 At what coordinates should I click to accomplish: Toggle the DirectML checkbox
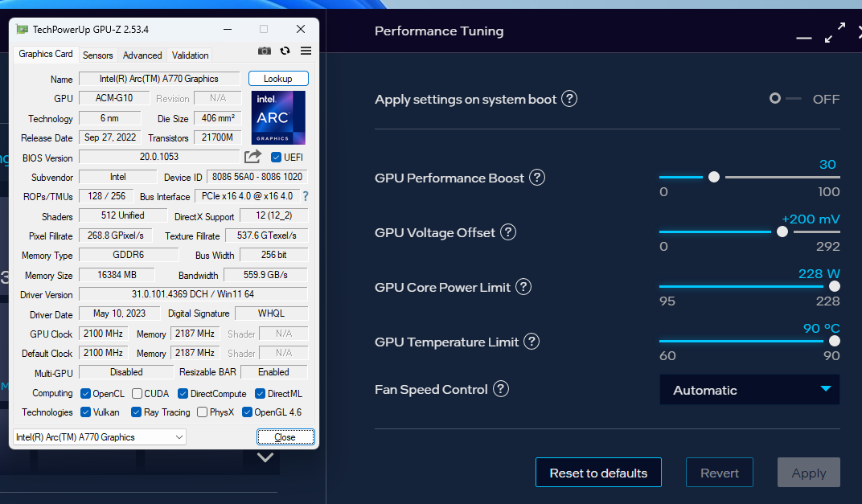point(260,394)
